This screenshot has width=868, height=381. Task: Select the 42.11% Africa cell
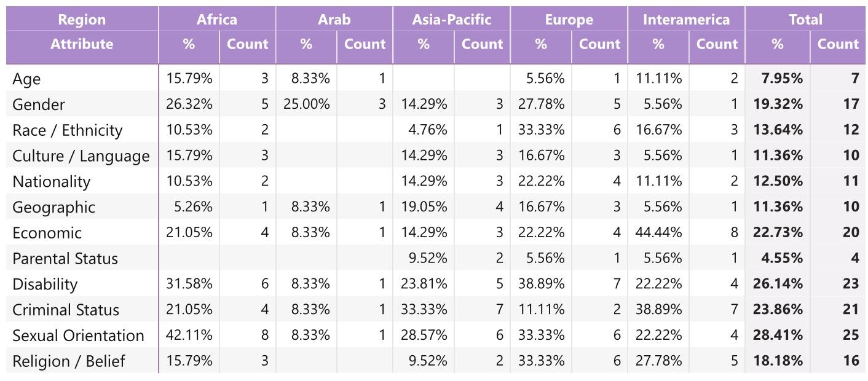pos(189,336)
